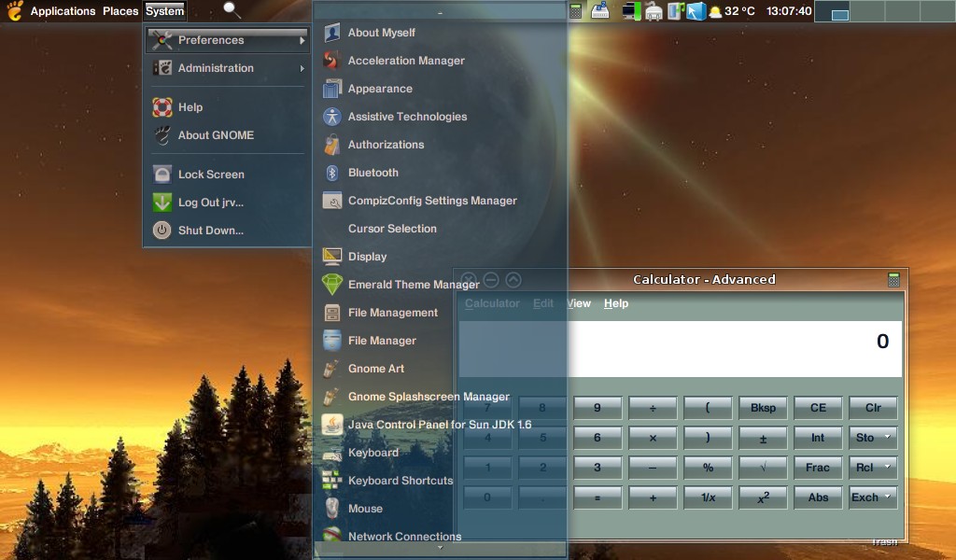
Task: Click the Frac button in Calculator
Action: point(818,468)
